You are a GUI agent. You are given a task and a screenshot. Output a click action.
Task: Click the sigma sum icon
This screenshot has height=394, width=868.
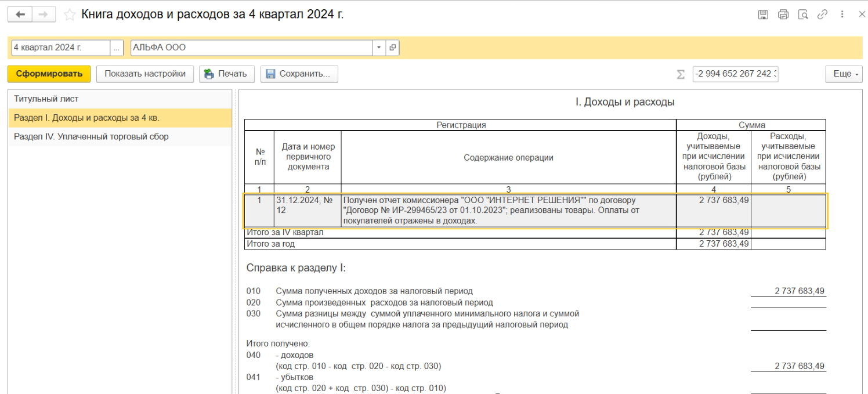681,75
